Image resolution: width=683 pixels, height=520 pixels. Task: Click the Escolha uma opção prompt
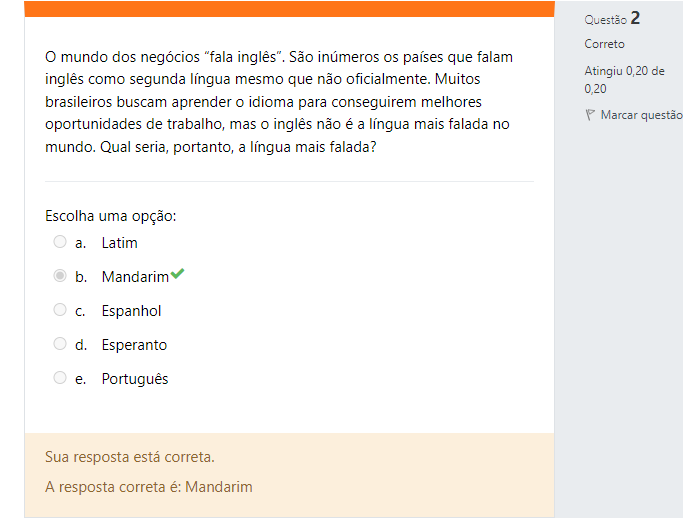click(111, 216)
